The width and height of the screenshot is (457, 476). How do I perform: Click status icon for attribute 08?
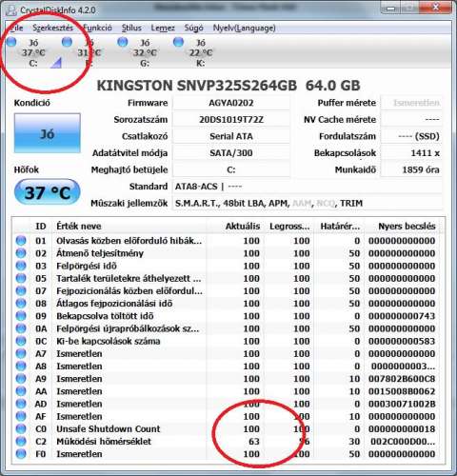(21, 304)
